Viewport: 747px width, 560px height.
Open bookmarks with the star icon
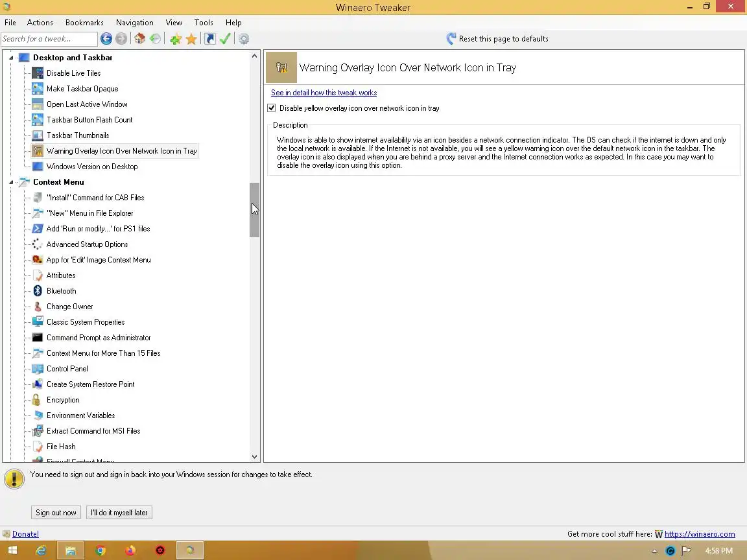click(191, 39)
